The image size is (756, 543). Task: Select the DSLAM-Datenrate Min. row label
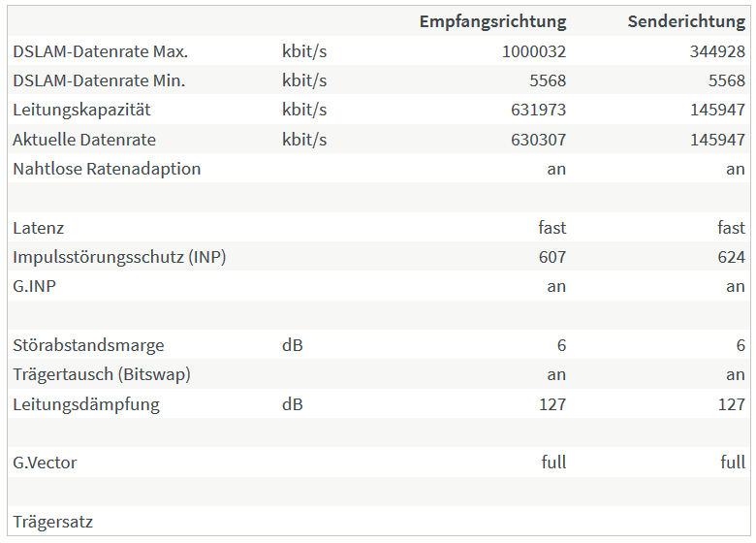click(99, 80)
